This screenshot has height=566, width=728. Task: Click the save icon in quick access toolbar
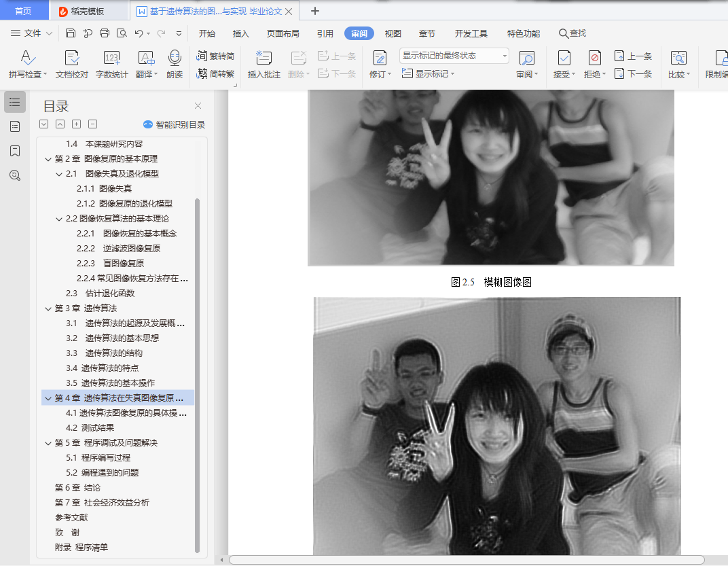click(x=71, y=33)
